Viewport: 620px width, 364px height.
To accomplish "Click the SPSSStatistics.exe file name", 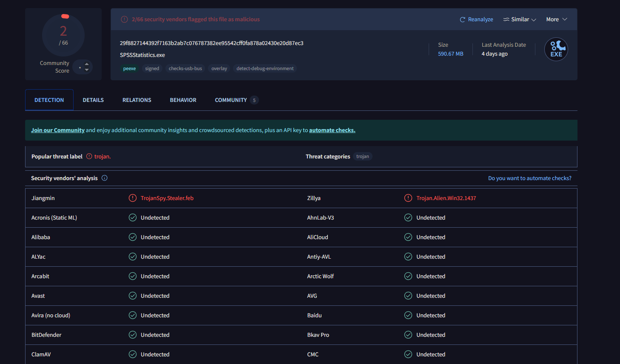I will click(142, 55).
